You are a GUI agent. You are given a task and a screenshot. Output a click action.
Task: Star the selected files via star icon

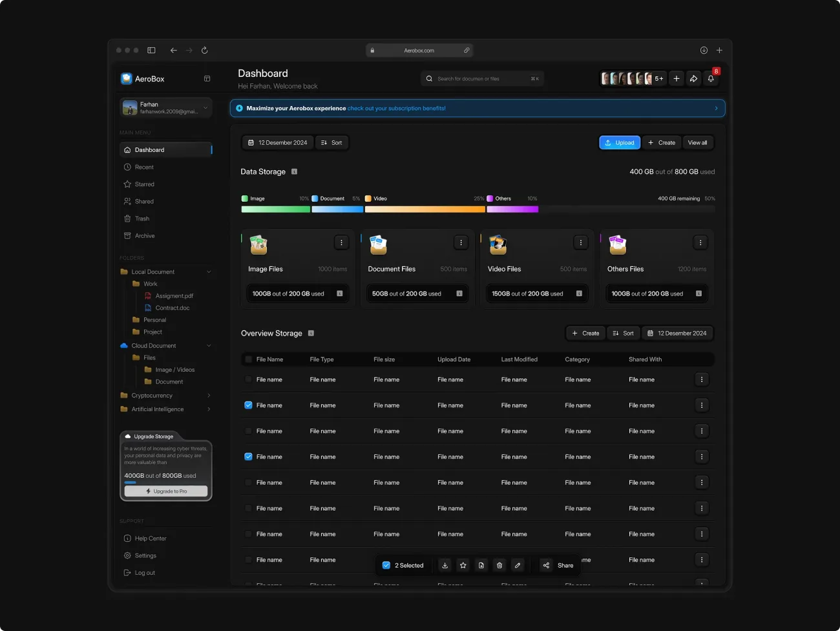pos(463,565)
